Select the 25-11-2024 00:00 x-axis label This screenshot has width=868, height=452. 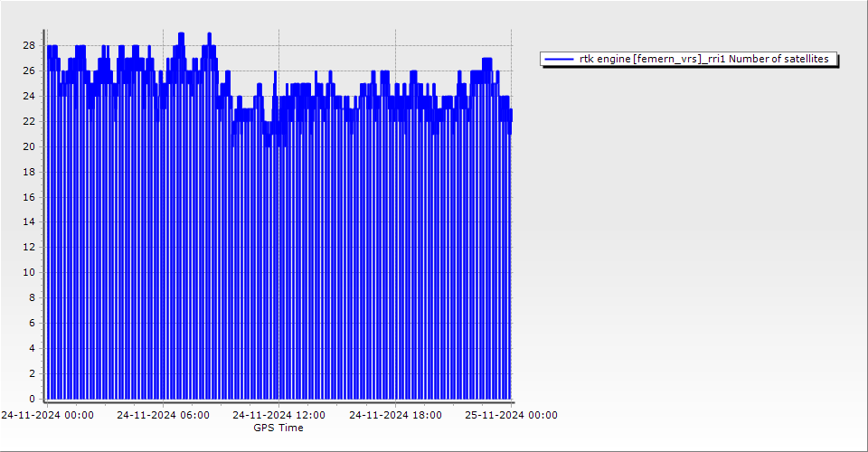click(511, 415)
